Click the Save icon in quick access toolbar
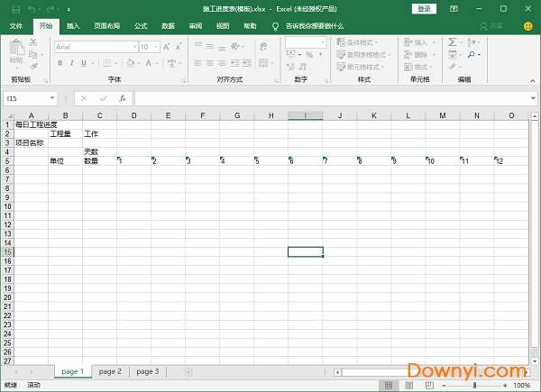The width and height of the screenshot is (541, 392). click(x=15, y=9)
